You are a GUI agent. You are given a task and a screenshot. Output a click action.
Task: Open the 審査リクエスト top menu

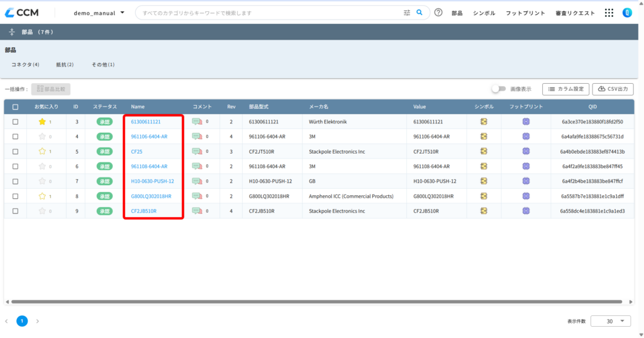point(575,13)
